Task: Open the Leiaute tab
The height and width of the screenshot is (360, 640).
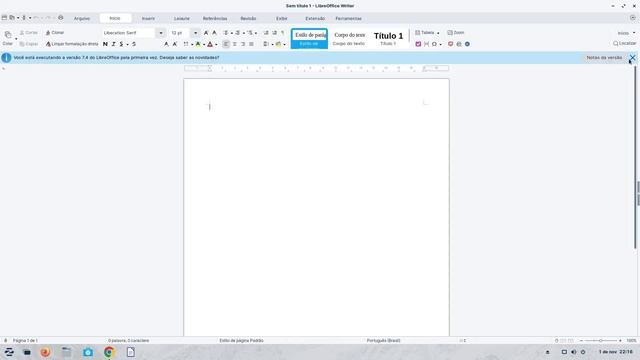Action: point(182,18)
